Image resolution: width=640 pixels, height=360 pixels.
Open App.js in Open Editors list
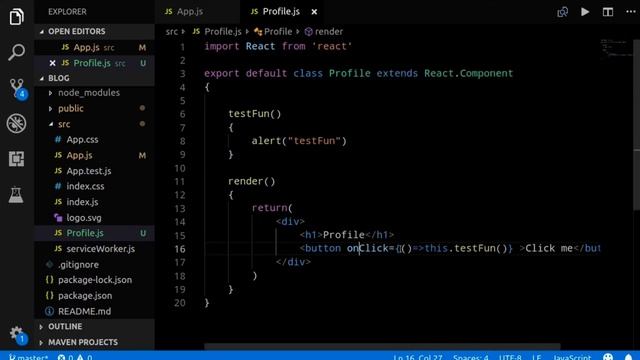point(94,47)
